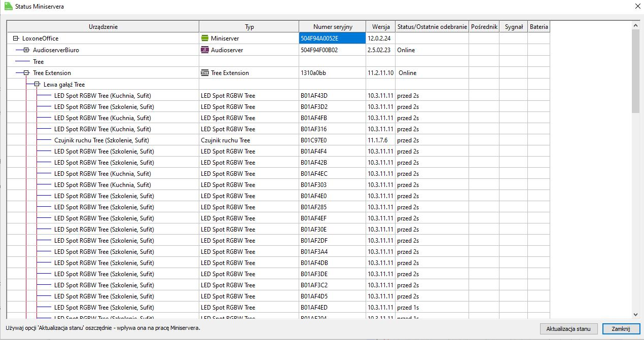Click the Tree Extension type icon
Viewport: 644px width, 340px height.
(205, 72)
